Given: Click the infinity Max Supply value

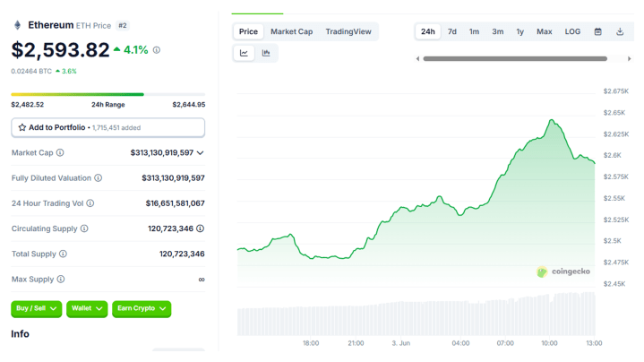Looking at the screenshot, I should coord(202,280).
